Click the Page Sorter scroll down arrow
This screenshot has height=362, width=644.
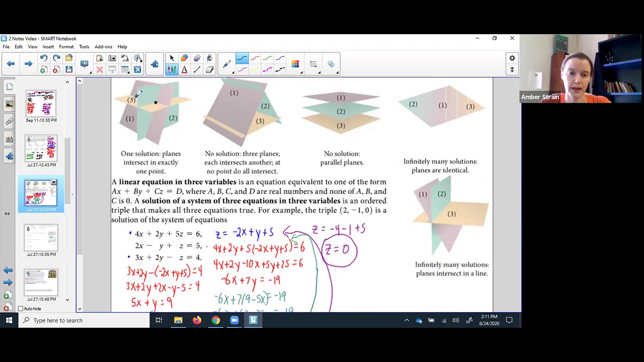[67, 300]
